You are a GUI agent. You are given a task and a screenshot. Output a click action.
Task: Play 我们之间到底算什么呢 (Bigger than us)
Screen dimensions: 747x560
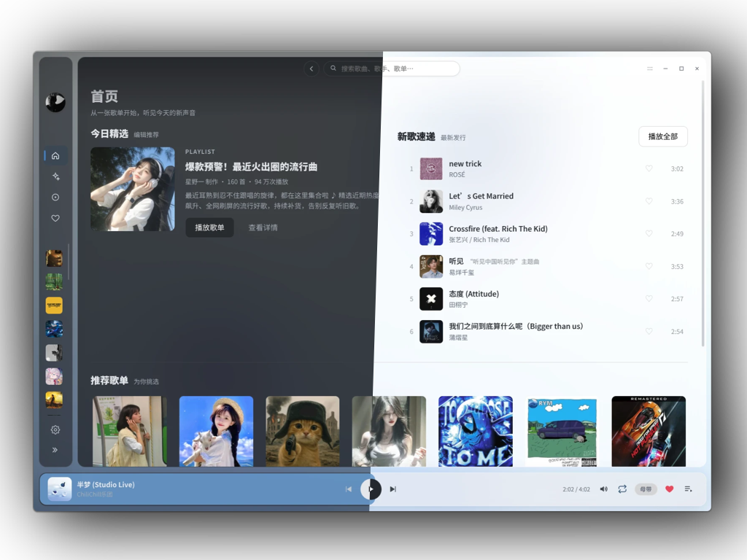[516, 326]
